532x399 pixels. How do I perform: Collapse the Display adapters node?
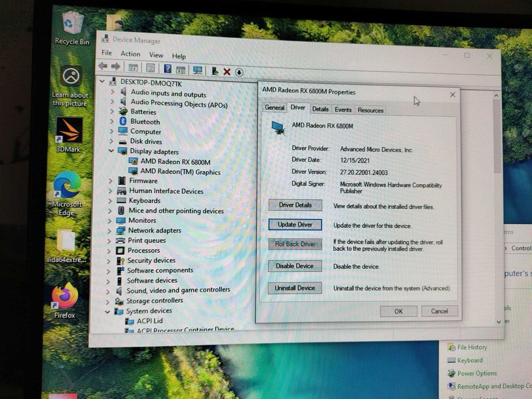pos(111,150)
